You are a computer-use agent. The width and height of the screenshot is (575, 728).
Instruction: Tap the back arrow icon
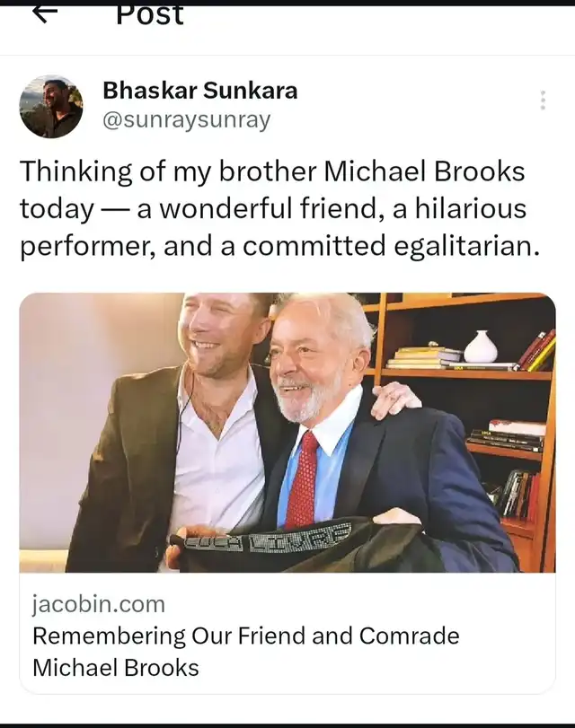pos(45,14)
